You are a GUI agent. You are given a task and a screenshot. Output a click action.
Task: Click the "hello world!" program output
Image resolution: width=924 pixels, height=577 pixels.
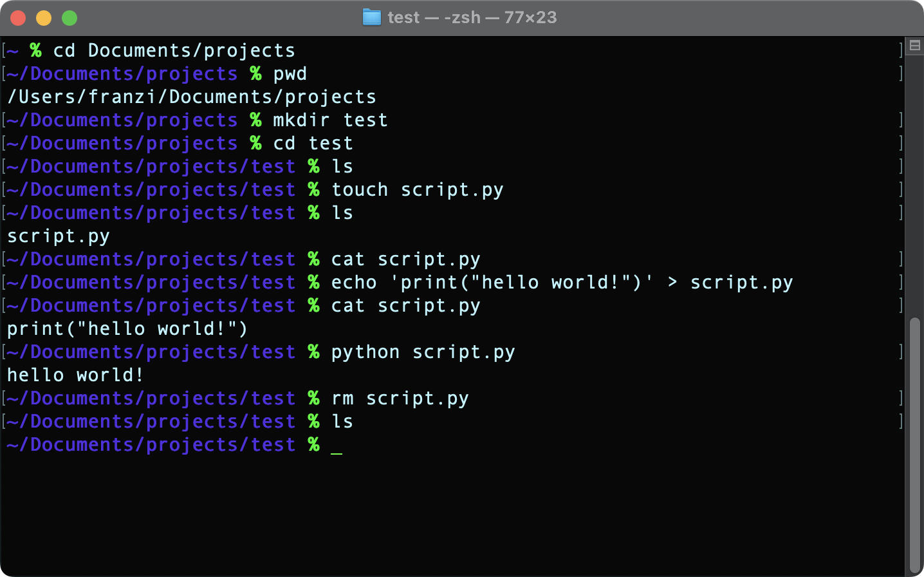[x=75, y=375]
